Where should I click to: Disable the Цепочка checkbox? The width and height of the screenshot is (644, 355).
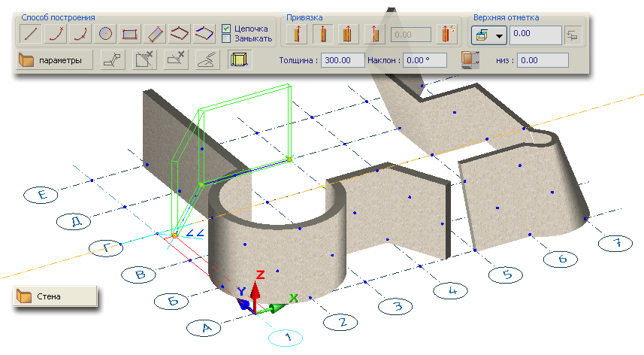point(226,29)
